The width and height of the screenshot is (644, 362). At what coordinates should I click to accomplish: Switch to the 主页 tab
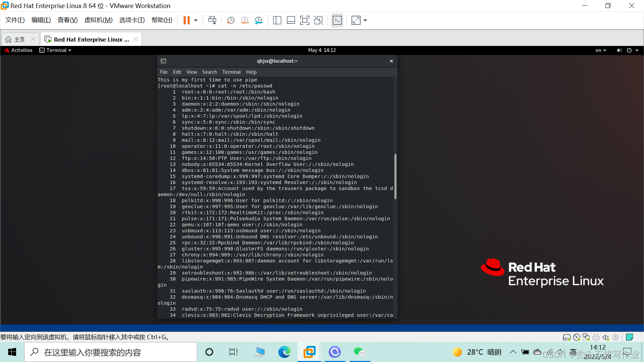pos(18,39)
